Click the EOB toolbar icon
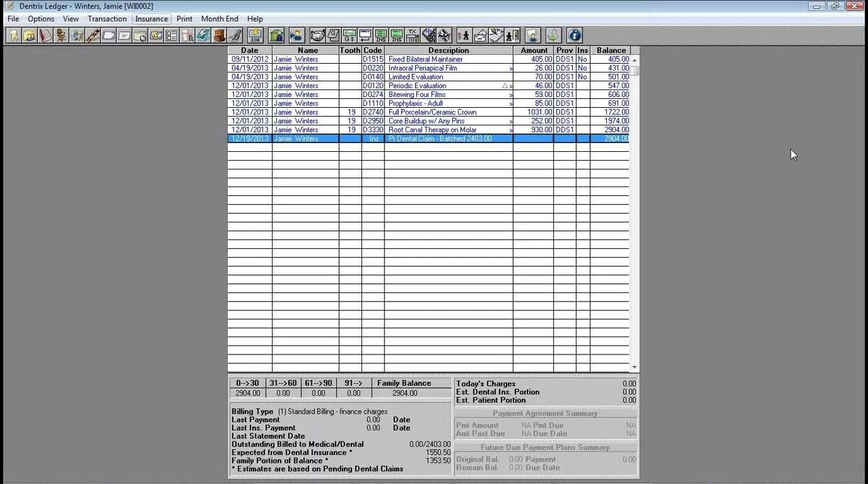This screenshot has height=484, width=868. click(255, 35)
